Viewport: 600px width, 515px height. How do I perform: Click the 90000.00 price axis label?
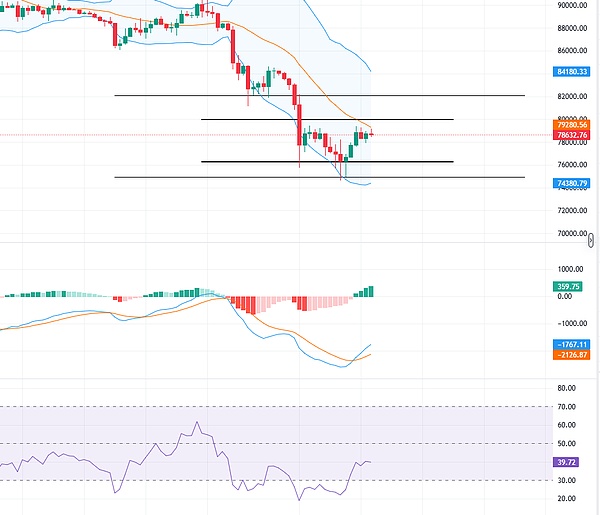pyautogui.click(x=571, y=5)
